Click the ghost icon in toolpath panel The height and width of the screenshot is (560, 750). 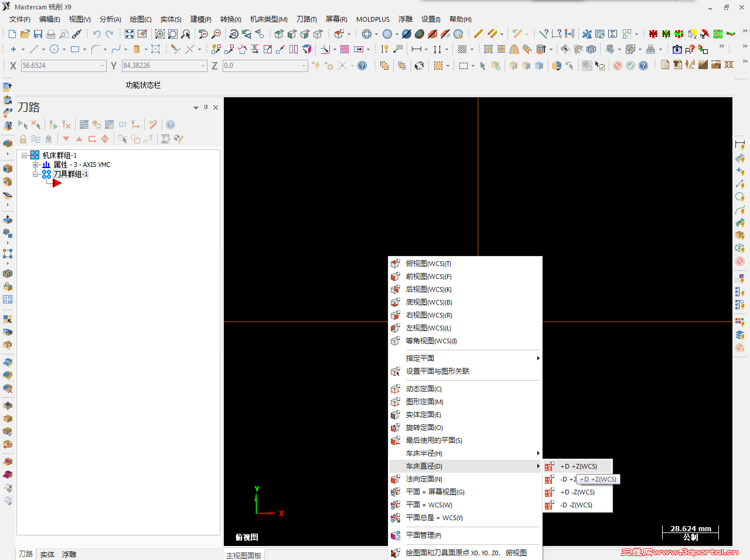click(49, 139)
